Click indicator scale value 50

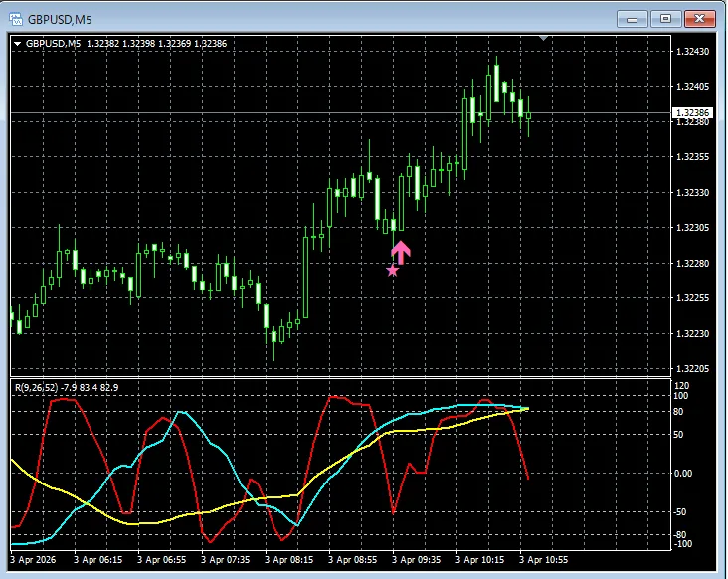[x=678, y=435]
